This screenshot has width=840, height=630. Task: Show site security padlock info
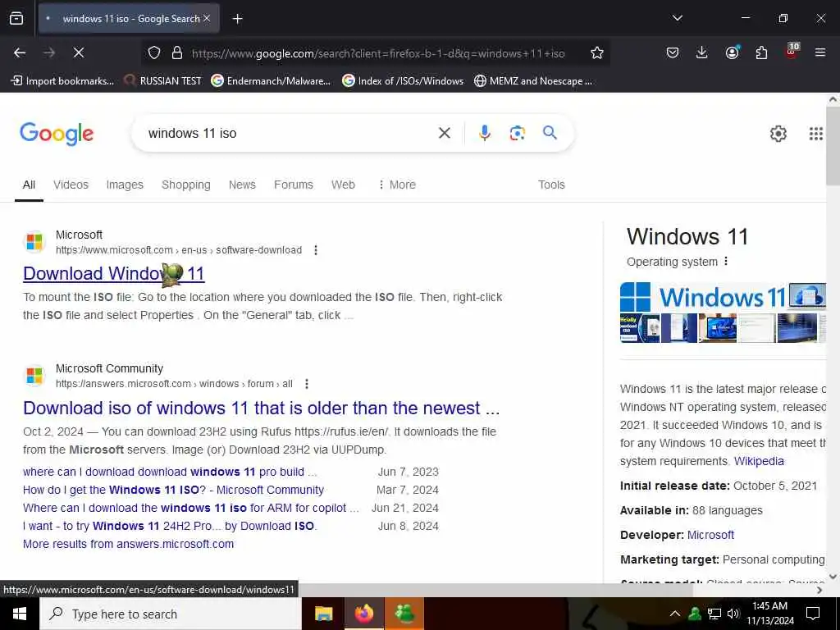pos(177,52)
